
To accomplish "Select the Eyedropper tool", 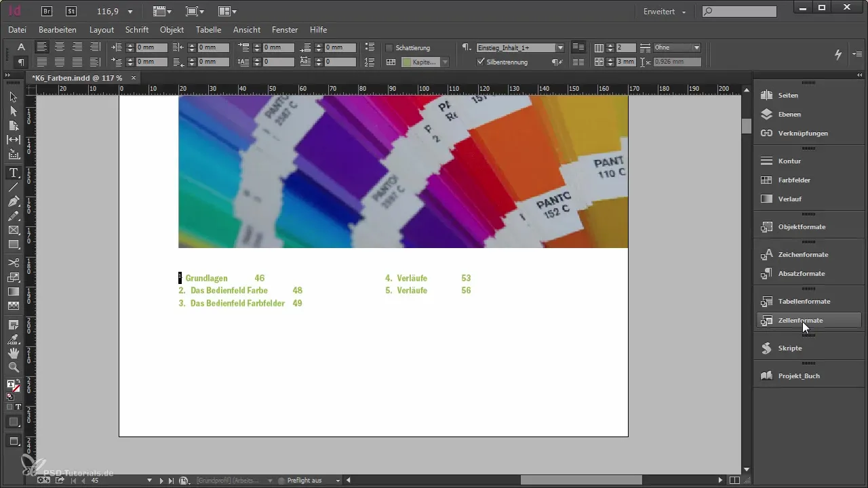I will pos(13,339).
